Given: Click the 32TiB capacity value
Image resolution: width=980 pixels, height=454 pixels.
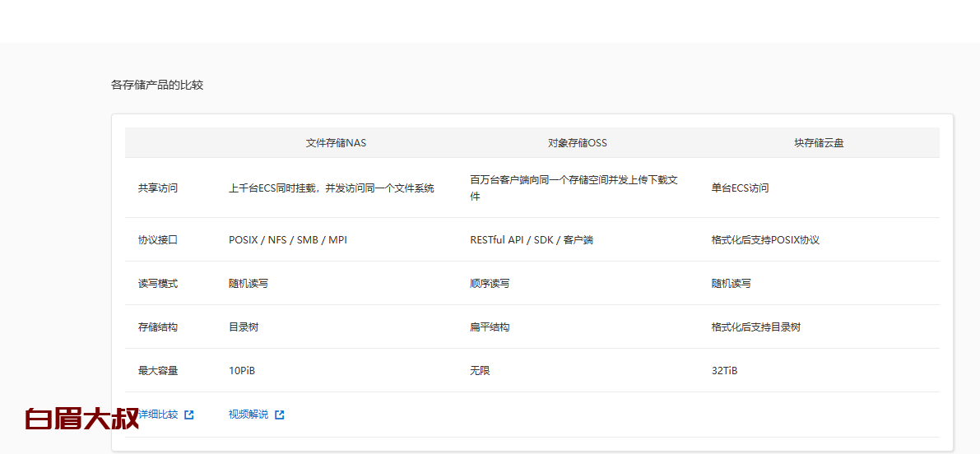Looking at the screenshot, I should (724, 371).
